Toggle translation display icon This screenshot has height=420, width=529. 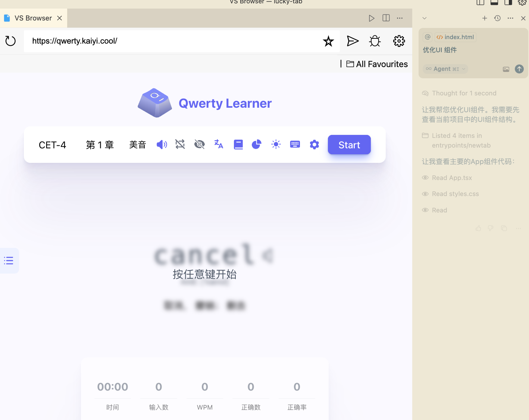pos(219,145)
